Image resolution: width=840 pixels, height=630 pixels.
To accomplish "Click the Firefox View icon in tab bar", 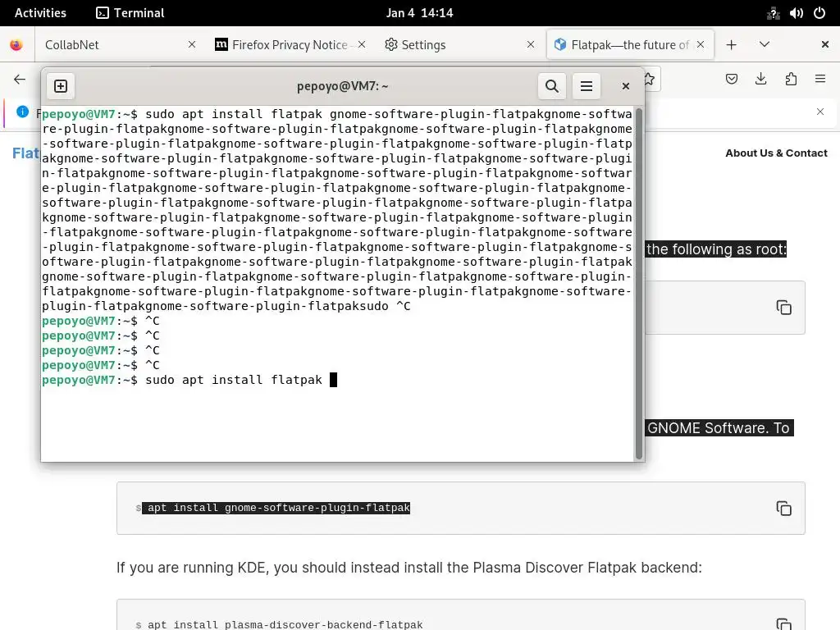I will pyautogui.click(x=16, y=45).
